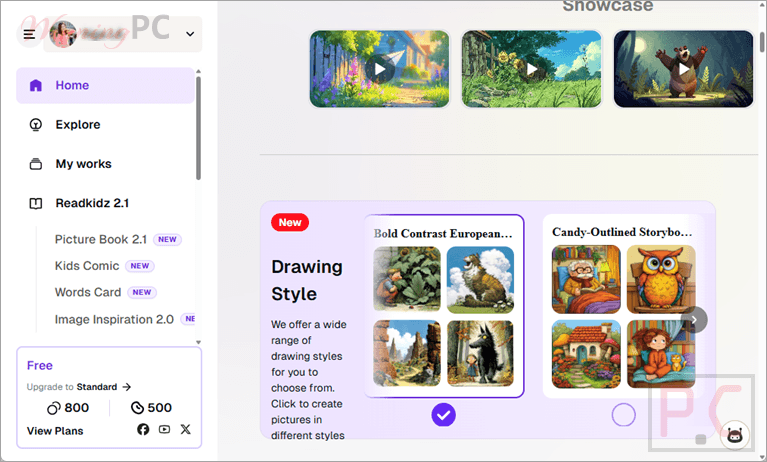Show next drawing styles with arrow

coord(694,320)
